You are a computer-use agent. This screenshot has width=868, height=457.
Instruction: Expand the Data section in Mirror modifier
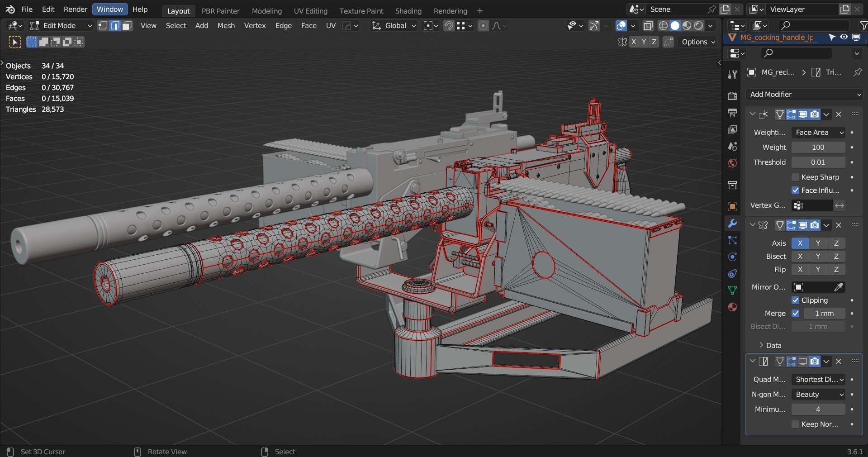[x=769, y=345]
